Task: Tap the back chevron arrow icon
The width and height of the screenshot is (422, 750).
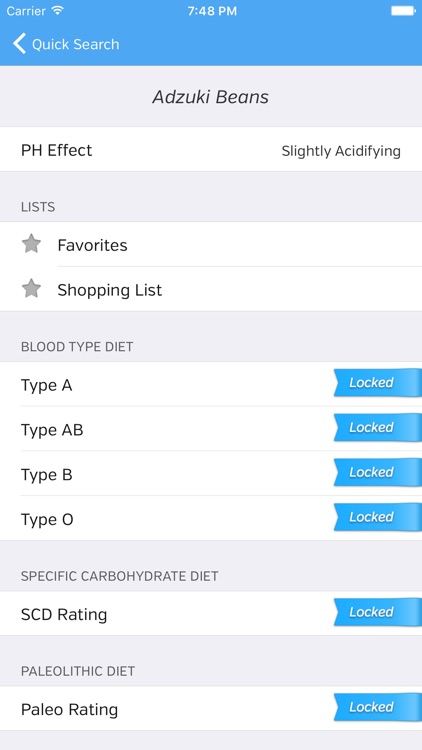Action: click(19, 44)
